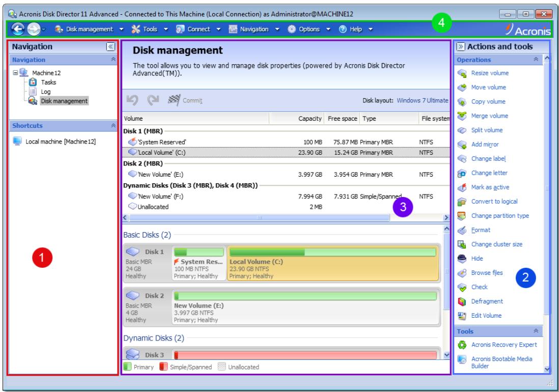Select New Volume (E:) block on Disk 2

[x=305, y=307]
